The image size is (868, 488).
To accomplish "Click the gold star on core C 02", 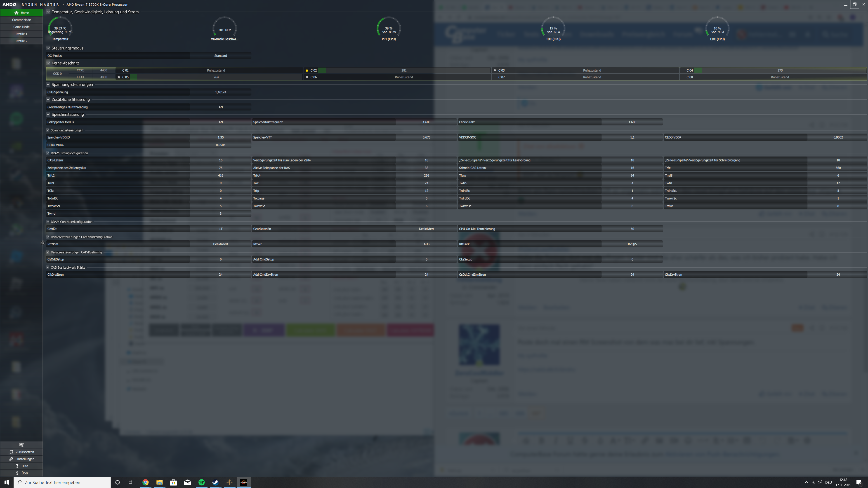I will coord(307,70).
